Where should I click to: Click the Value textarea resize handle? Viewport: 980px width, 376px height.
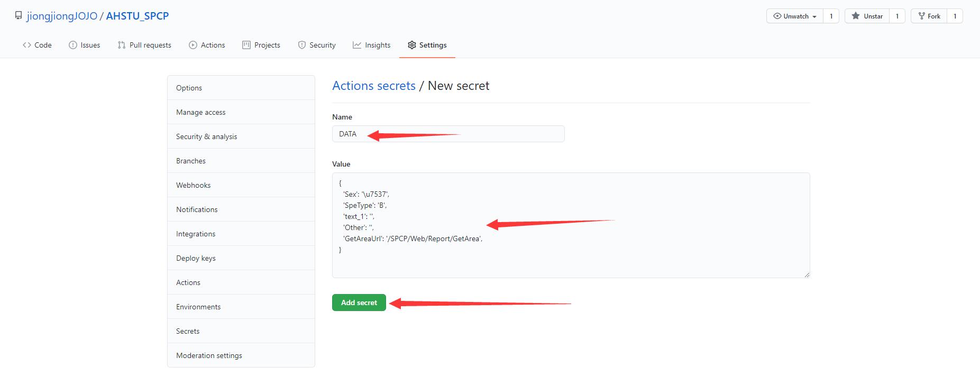click(x=807, y=274)
